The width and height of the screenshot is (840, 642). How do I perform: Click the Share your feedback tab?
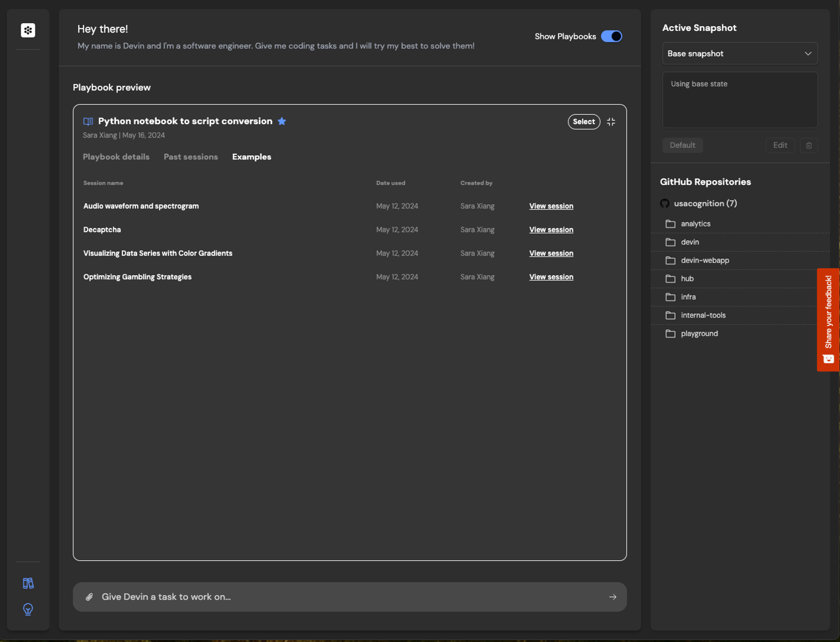tap(828, 319)
